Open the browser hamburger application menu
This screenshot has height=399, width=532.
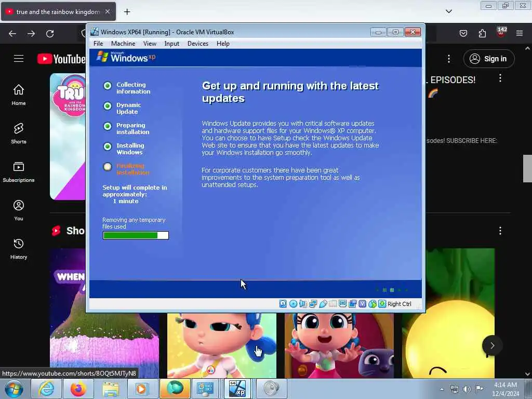click(520, 33)
